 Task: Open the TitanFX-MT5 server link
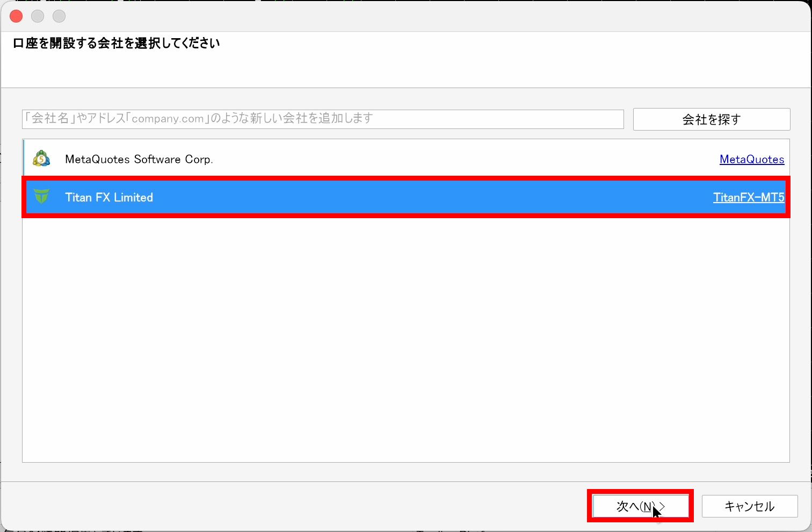point(749,197)
